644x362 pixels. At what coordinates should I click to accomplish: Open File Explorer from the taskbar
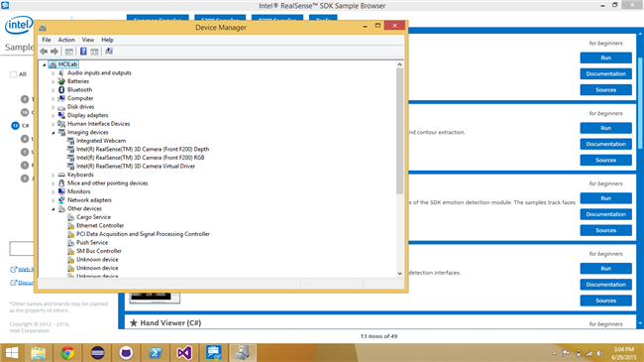(x=39, y=352)
